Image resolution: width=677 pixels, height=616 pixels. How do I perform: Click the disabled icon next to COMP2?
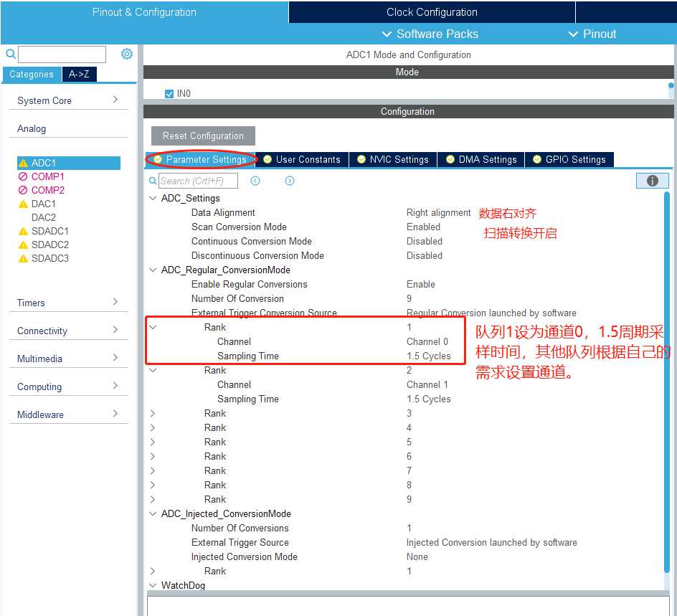click(23, 190)
